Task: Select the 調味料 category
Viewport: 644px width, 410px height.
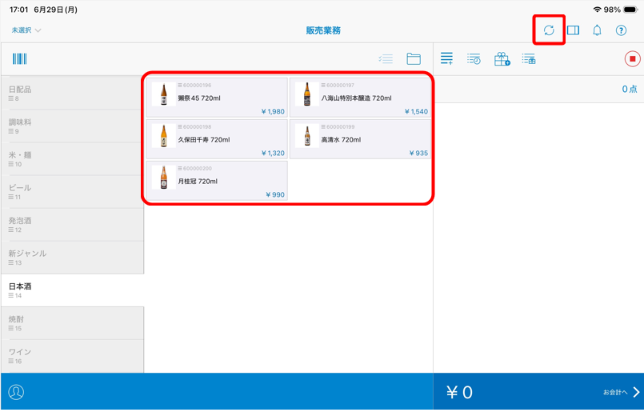Action: [72, 126]
